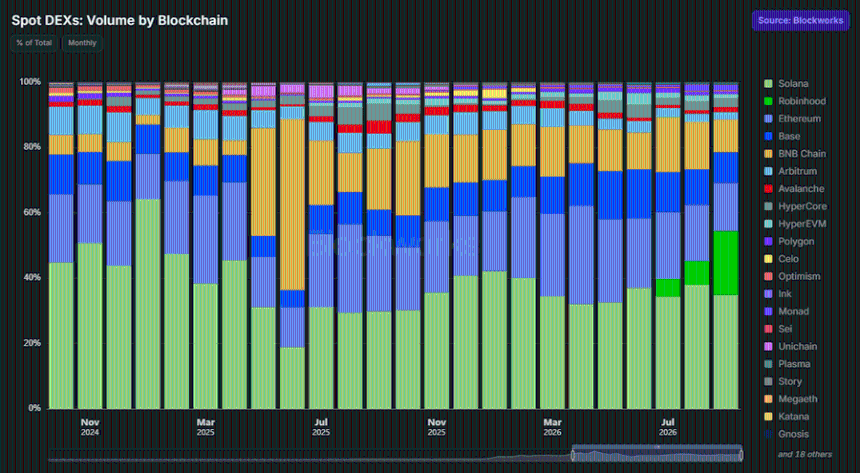Toggle Polygon legend entry
The height and width of the screenshot is (473, 860).
789,241
